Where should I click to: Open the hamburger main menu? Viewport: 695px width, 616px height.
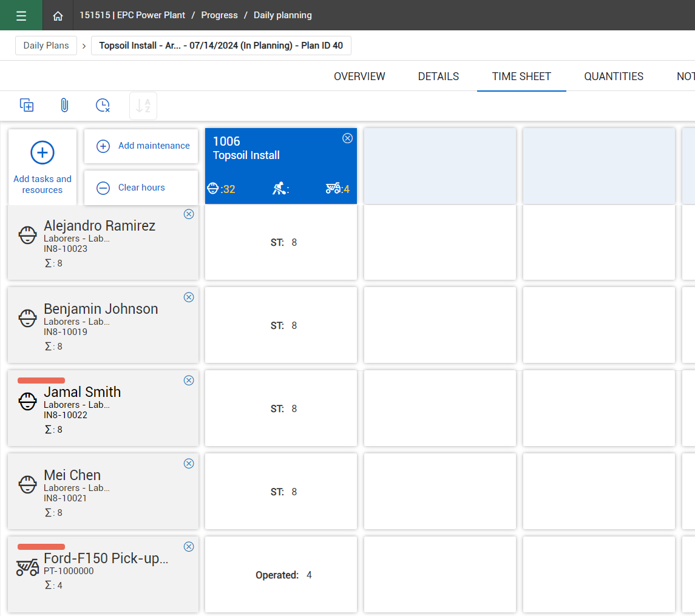21,16
